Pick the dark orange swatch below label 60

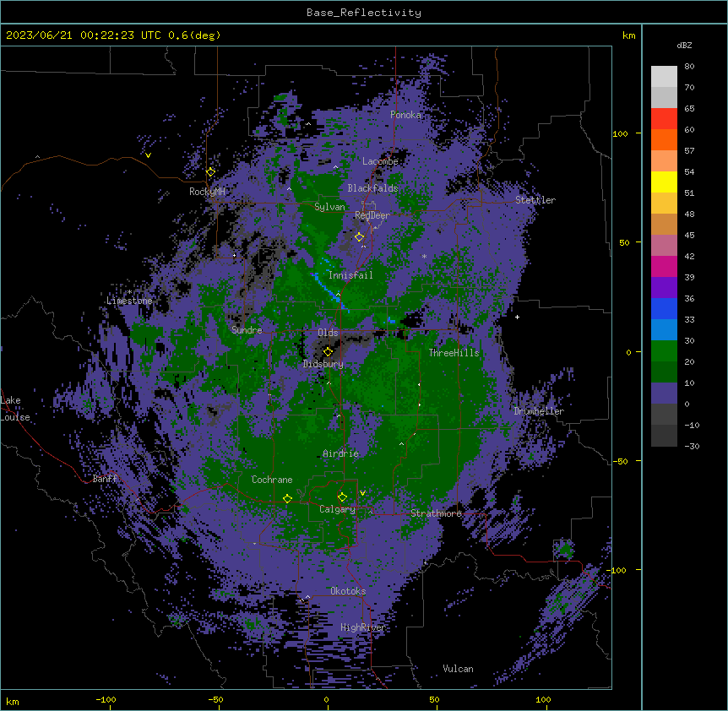tap(664, 139)
